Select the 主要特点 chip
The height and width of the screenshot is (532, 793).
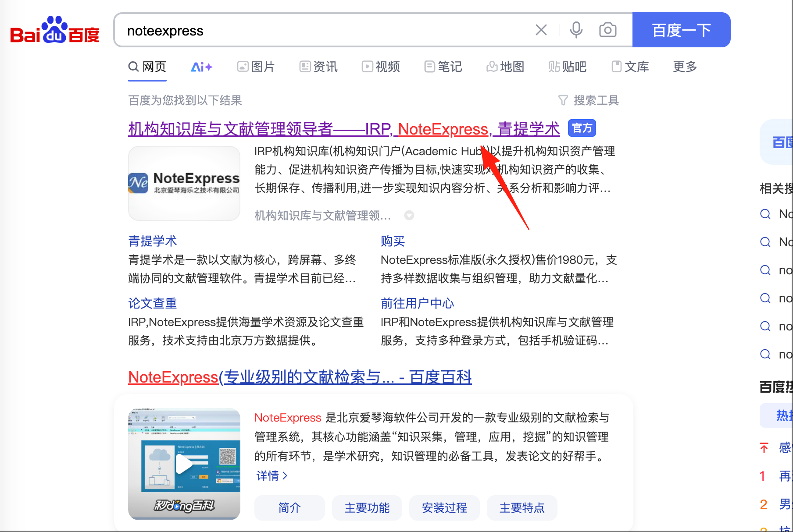(522, 508)
